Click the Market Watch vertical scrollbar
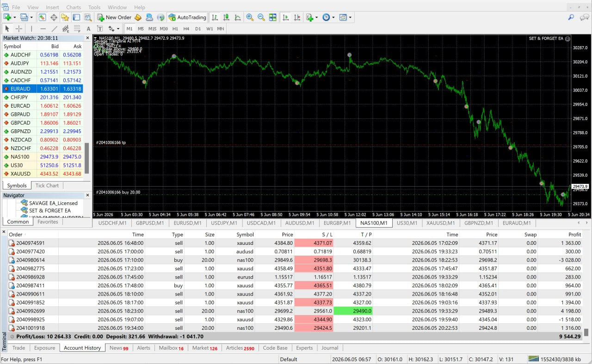 coord(86,158)
